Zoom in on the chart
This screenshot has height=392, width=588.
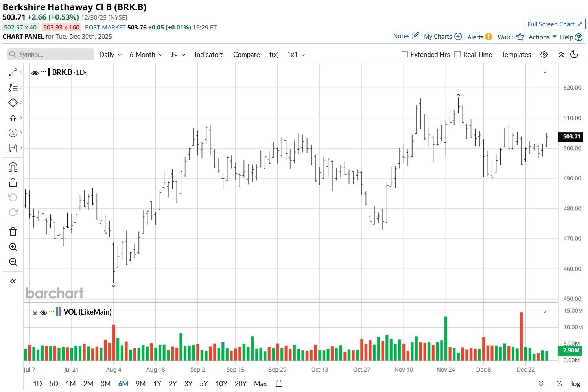tap(13, 247)
